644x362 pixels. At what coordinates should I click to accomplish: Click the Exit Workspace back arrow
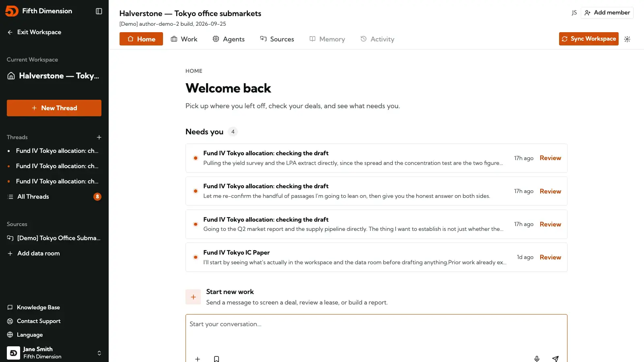point(10,32)
